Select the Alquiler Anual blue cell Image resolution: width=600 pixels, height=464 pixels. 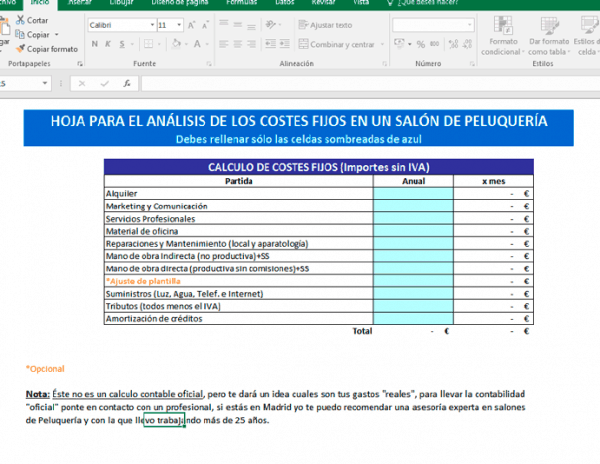coord(413,194)
